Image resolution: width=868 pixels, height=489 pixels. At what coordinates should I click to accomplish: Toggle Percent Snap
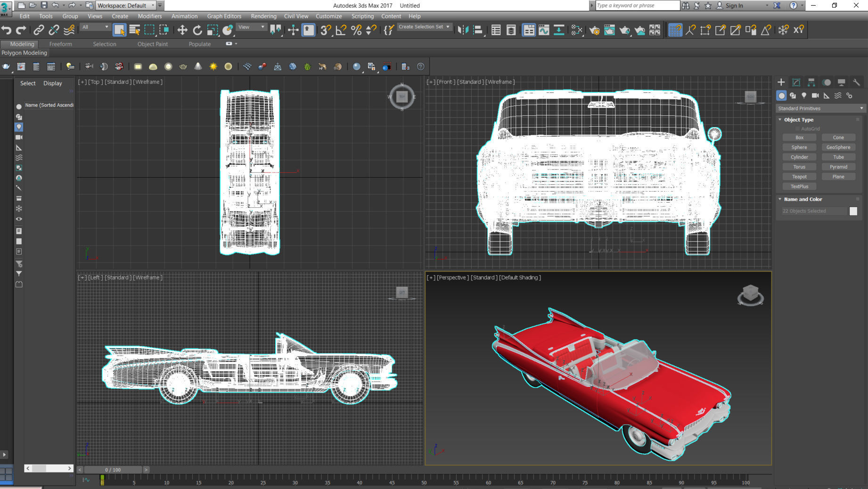(x=356, y=30)
